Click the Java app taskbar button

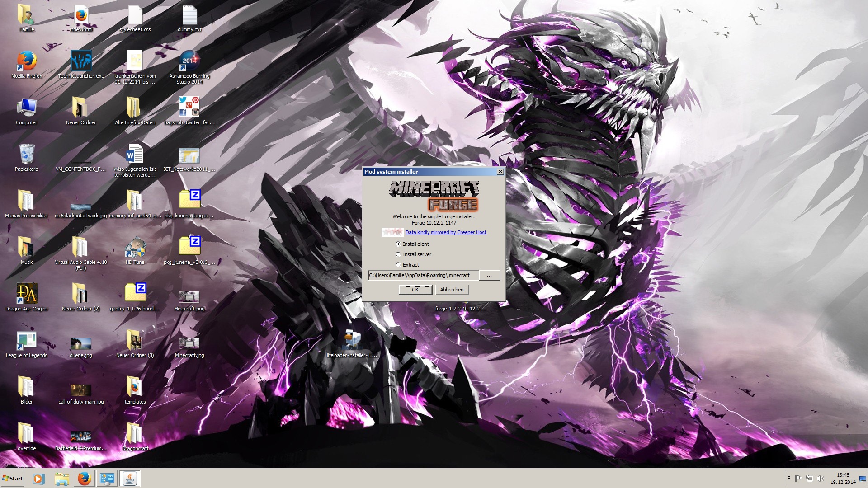click(x=130, y=479)
